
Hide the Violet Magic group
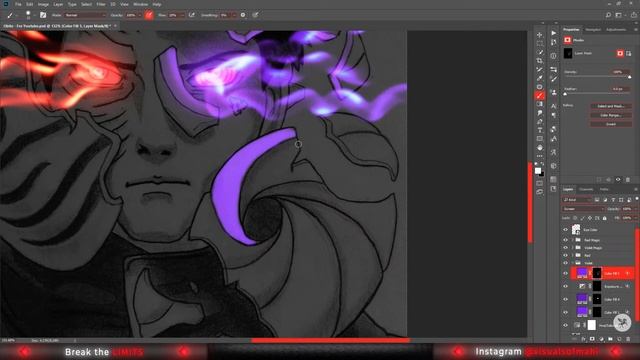tap(566, 248)
